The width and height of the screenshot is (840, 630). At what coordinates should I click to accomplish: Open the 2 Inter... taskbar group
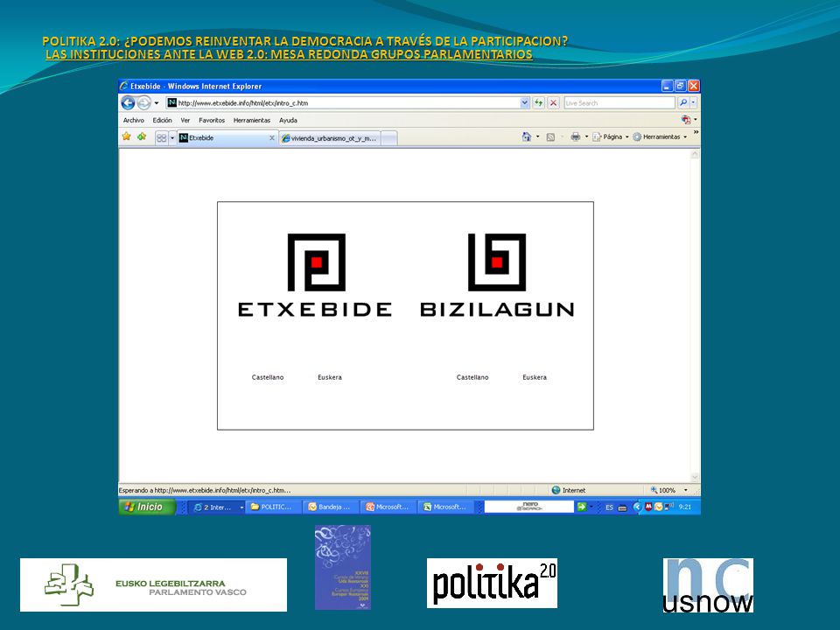[x=218, y=507]
